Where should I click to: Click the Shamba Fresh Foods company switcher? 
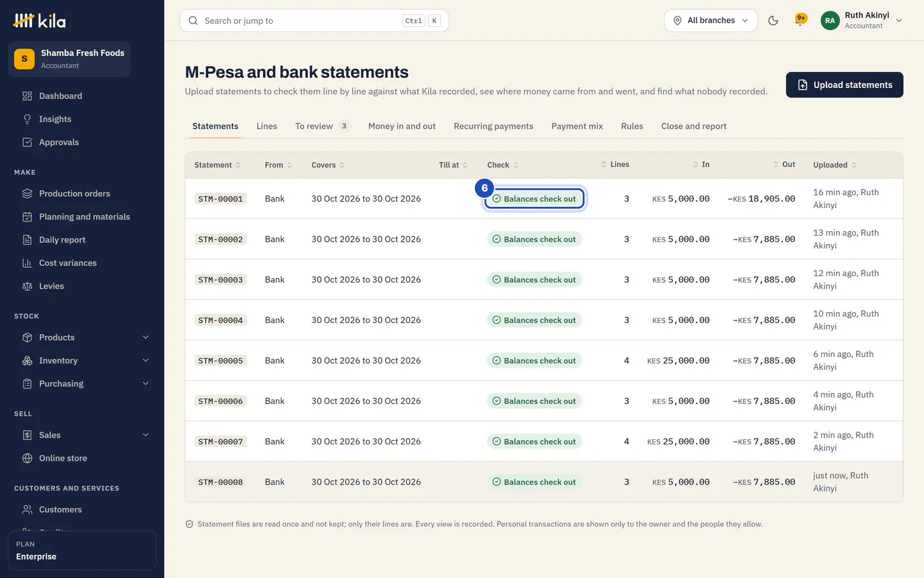click(69, 59)
